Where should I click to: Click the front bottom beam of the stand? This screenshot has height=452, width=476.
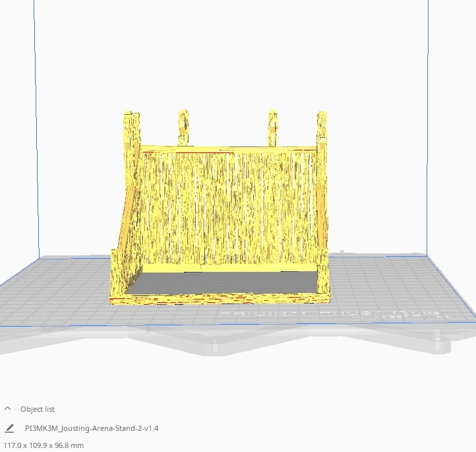coord(218,298)
